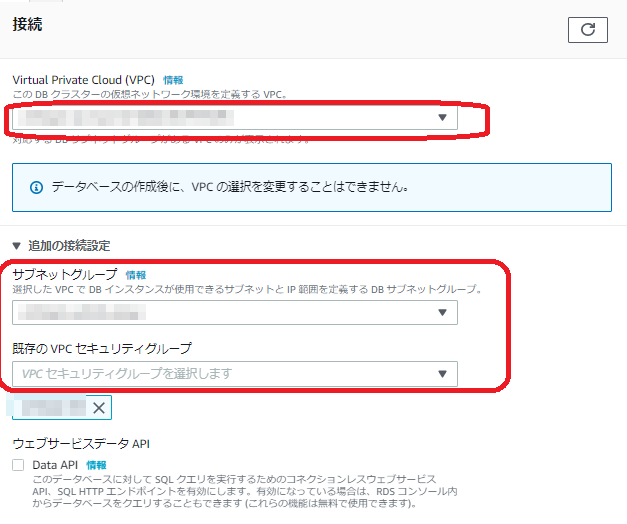Open 情報 link next to Virtual Private Cloud

pyautogui.click(x=173, y=80)
